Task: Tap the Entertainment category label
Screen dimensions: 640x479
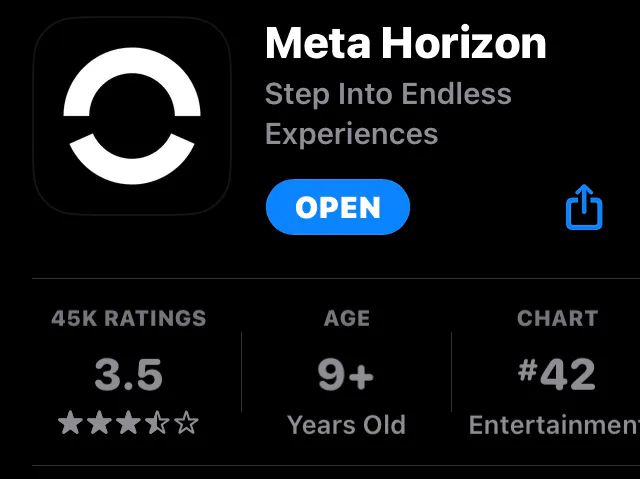Action: point(554,425)
